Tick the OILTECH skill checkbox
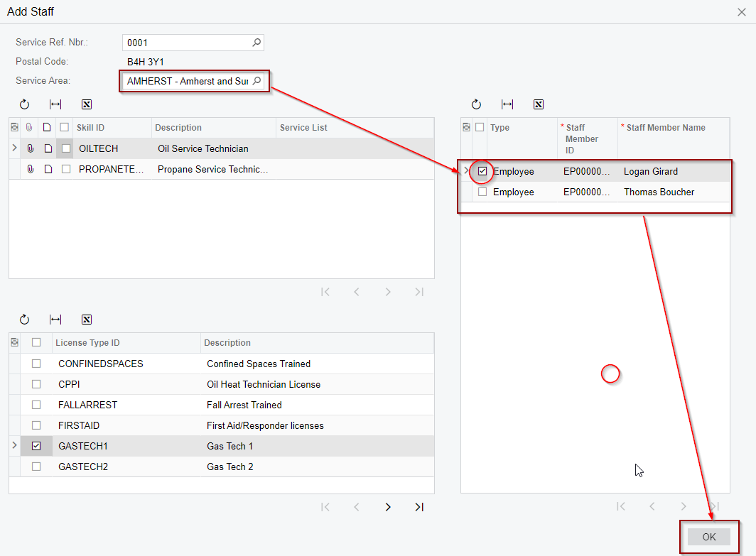Screen dimensions: 756x556 click(66, 149)
